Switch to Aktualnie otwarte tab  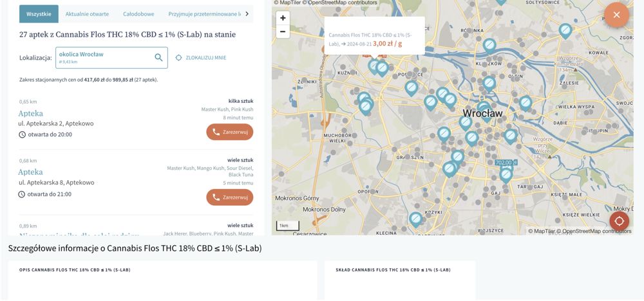click(x=87, y=14)
